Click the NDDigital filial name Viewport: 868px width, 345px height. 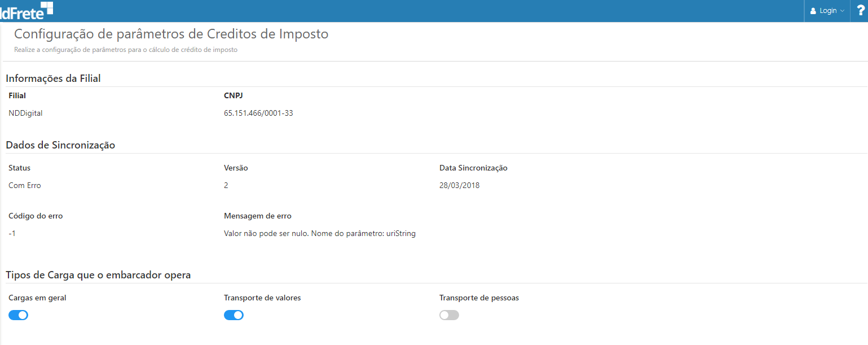pyautogui.click(x=25, y=113)
